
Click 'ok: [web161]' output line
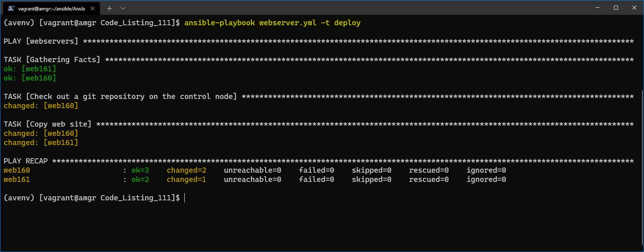click(30, 69)
